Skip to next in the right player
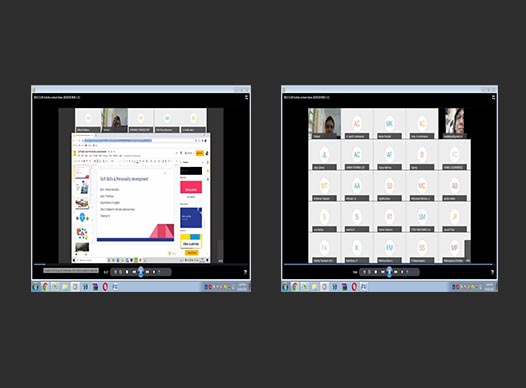This screenshot has height=388, width=526. pyautogui.click(x=396, y=272)
